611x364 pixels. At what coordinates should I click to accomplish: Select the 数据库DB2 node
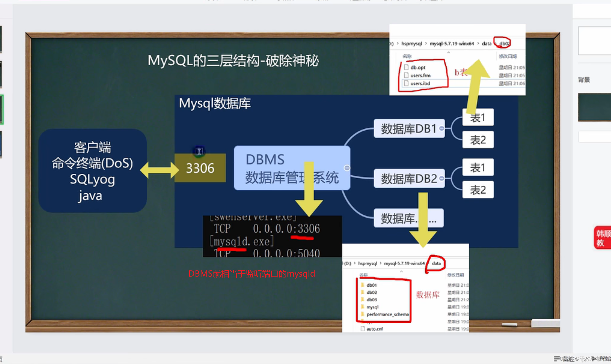pyautogui.click(x=409, y=178)
